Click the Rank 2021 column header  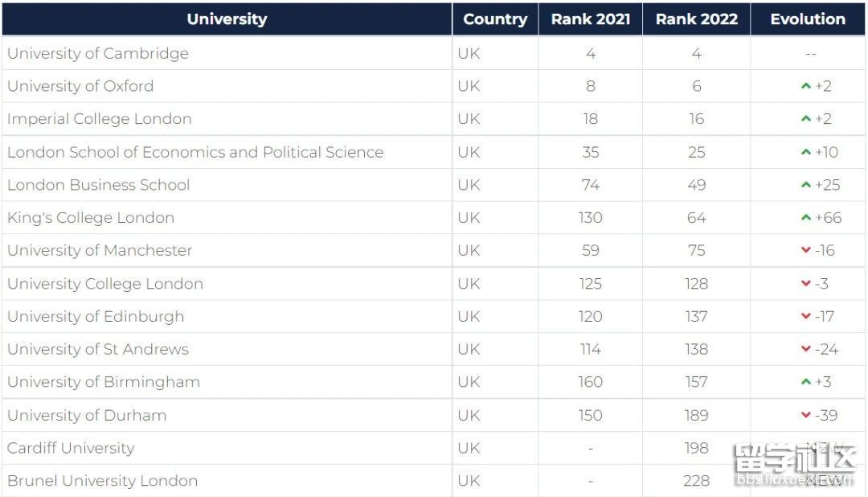(590, 18)
